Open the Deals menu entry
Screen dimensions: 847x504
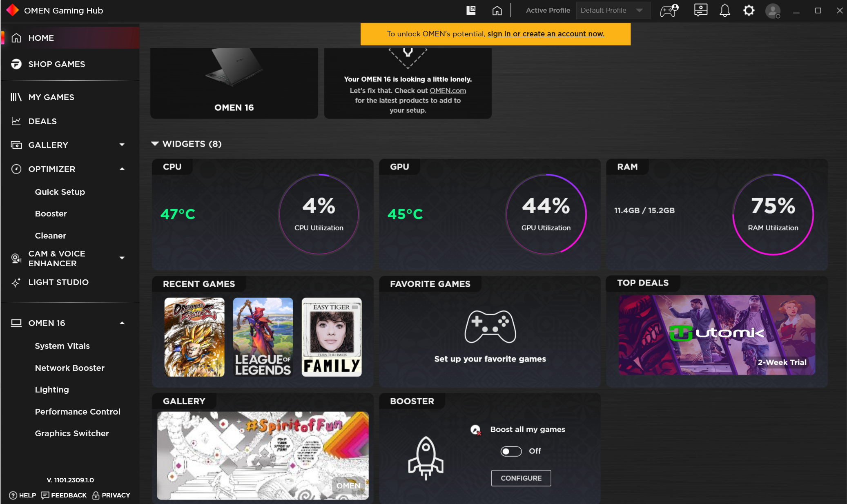click(42, 121)
